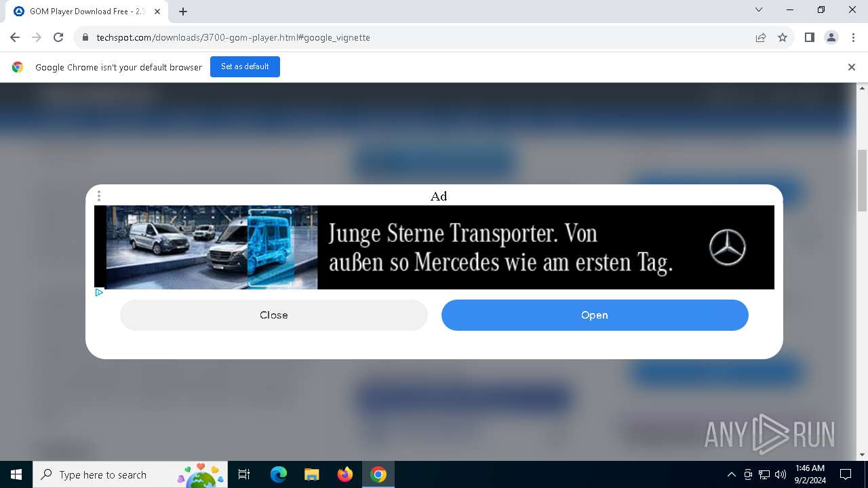
Task: Open Windows Start menu
Action: [16, 474]
